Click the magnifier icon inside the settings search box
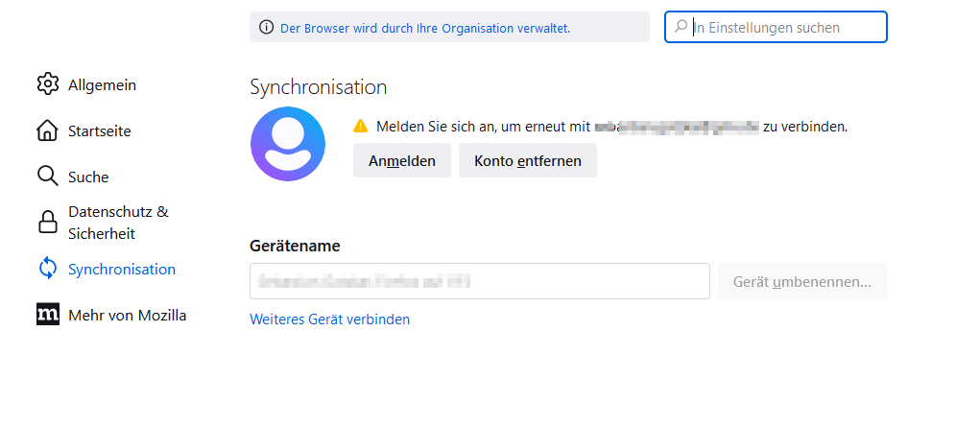 [x=681, y=27]
